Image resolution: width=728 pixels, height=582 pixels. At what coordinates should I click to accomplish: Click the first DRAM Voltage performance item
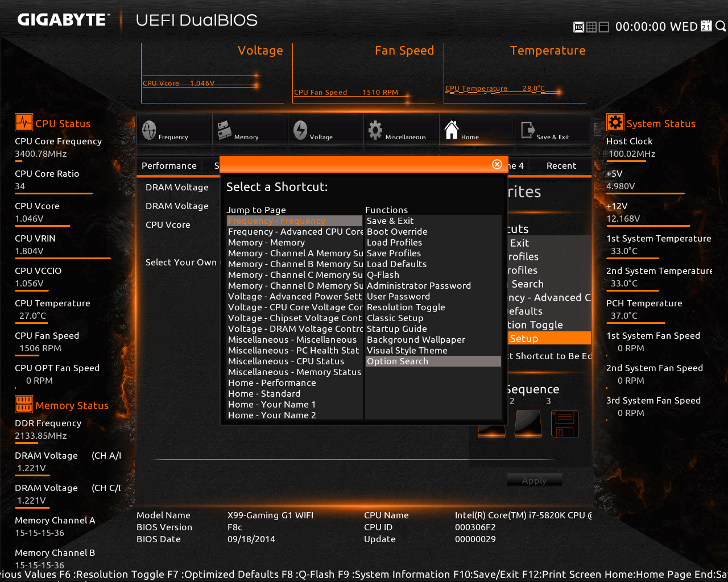(177, 187)
